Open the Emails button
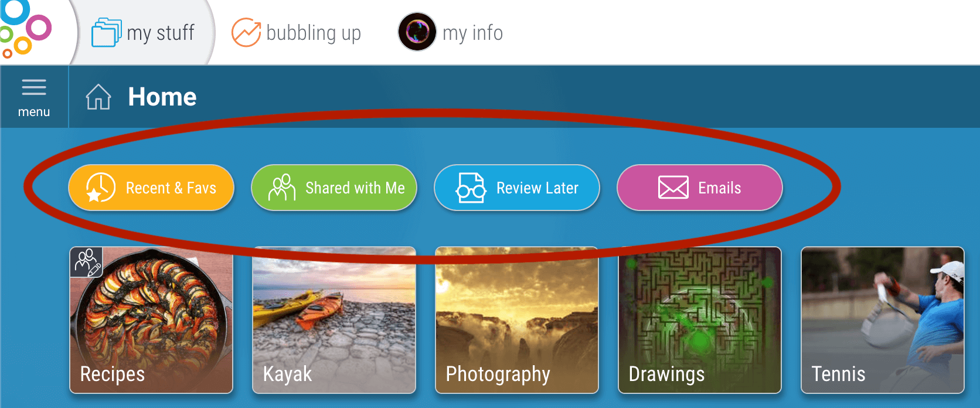The image size is (980, 408). tap(700, 188)
